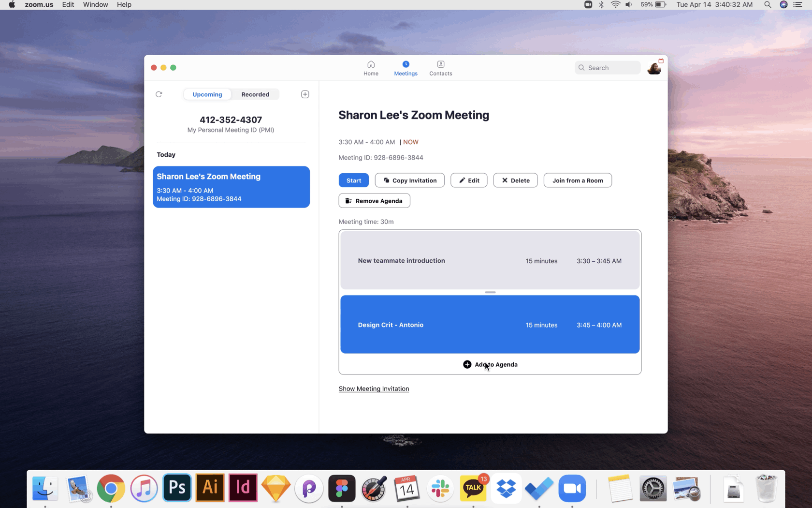Image resolution: width=812 pixels, height=508 pixels.
Task: Switch to the Contacts tab
Action: (440, 68)
